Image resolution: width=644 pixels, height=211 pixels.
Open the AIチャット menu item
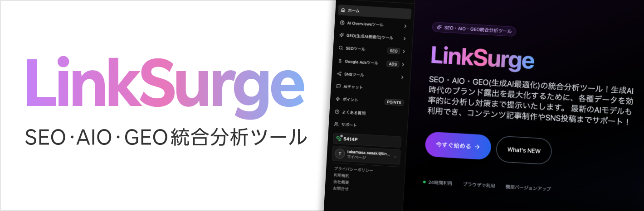(x=353, y=87)
